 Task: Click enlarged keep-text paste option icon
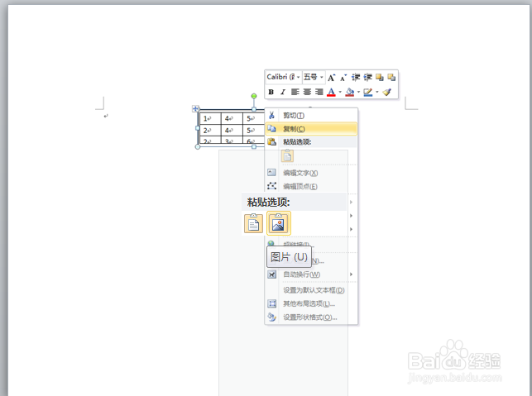(254, 223)
